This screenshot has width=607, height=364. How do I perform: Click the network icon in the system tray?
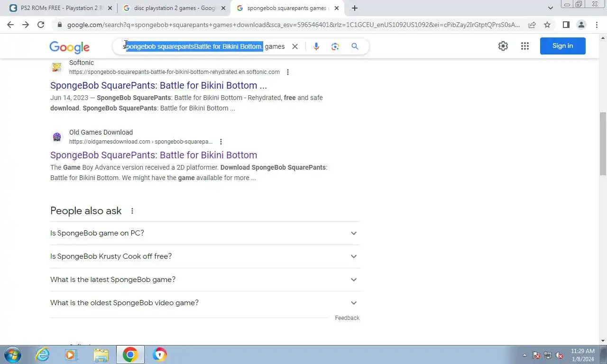tap(548, 355)
